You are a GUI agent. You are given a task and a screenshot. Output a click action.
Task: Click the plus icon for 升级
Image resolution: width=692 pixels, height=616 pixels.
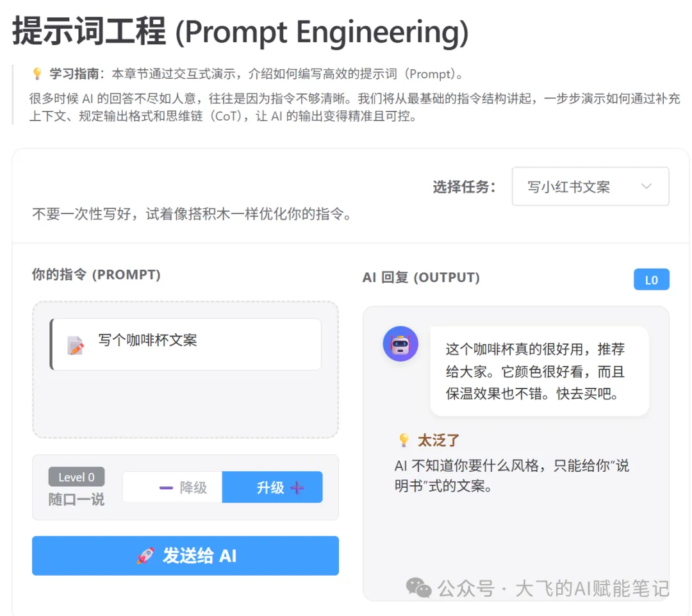[x=297, y=488]
